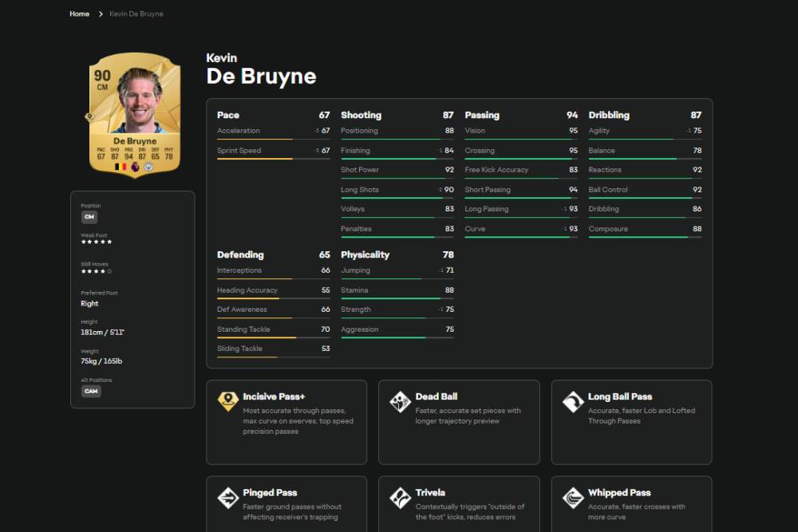This screenshot has height=532, width=798.
Task: Click the Passing category heading
Action: click(x=482, y=116)
